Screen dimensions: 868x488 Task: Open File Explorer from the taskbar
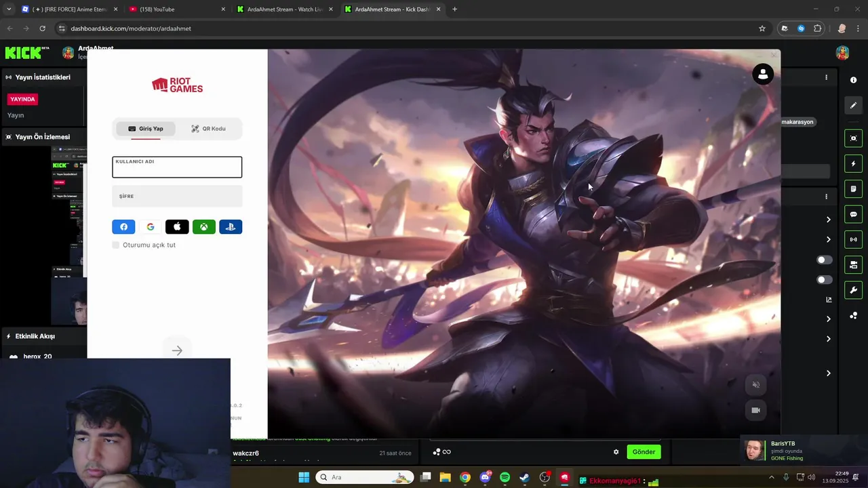445,477
